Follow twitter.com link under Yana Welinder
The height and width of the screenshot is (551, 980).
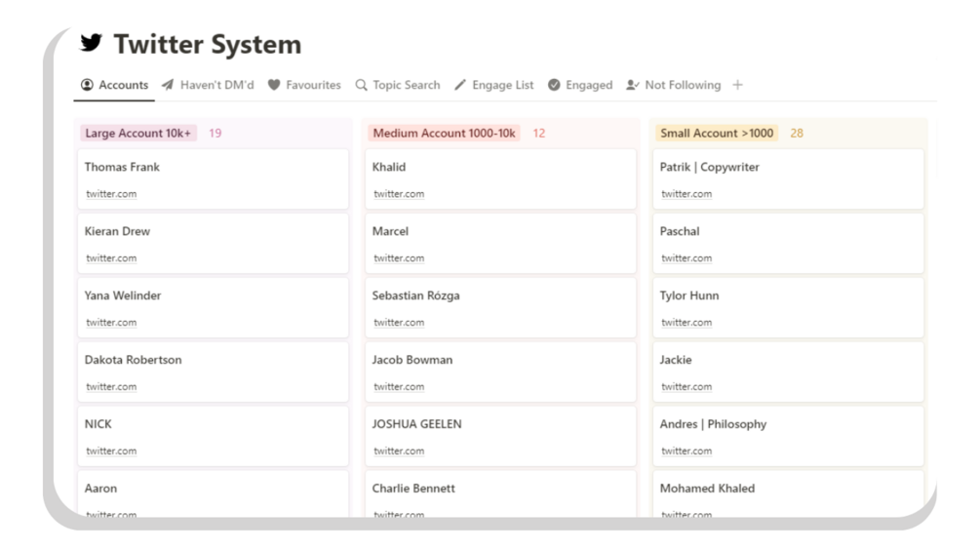click(x=111, y=323)
